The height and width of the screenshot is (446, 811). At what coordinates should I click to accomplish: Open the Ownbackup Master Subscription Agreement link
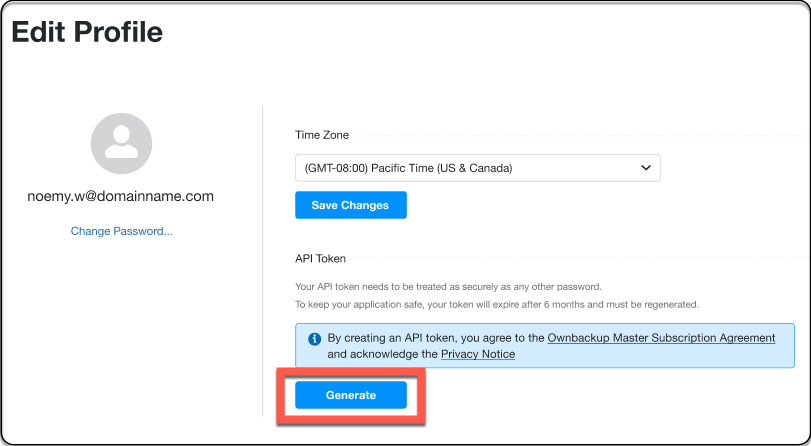661,338
